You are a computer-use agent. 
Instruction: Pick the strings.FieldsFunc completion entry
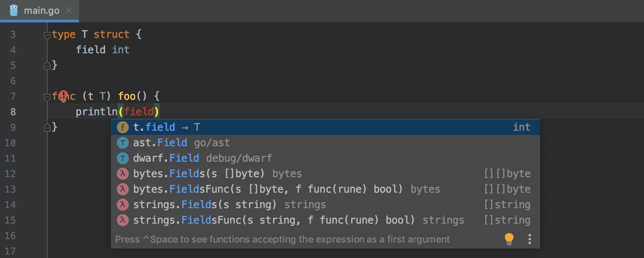pos(325,220)
